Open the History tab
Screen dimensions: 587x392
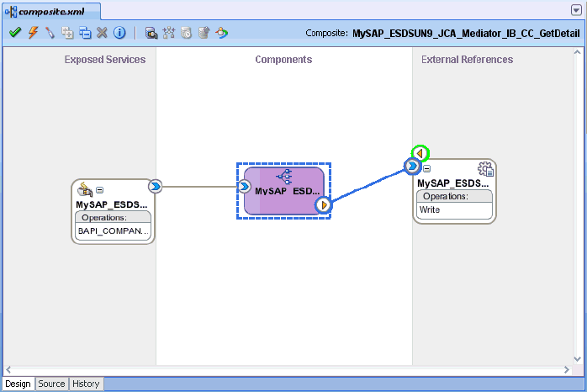(x=86, y=384)
